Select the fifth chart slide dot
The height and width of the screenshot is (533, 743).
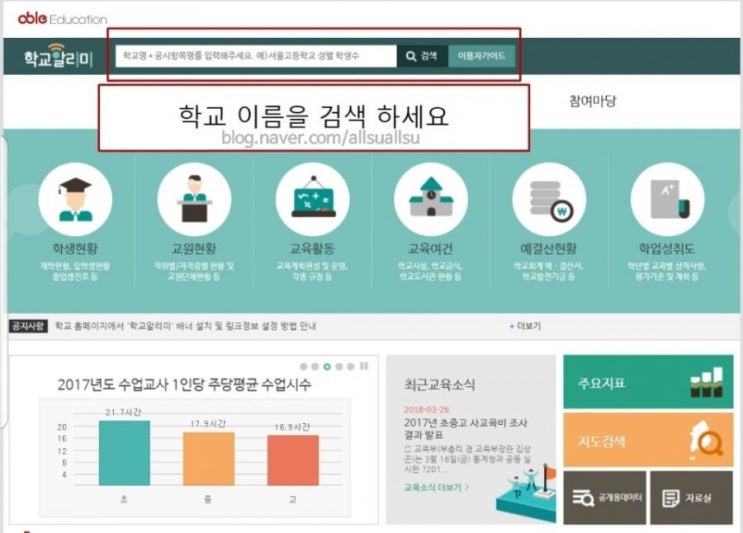351,366
